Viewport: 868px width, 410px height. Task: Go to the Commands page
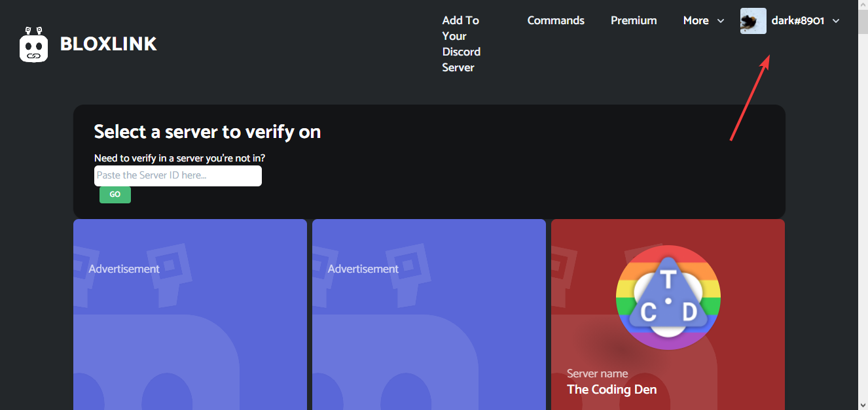(556, 20)
